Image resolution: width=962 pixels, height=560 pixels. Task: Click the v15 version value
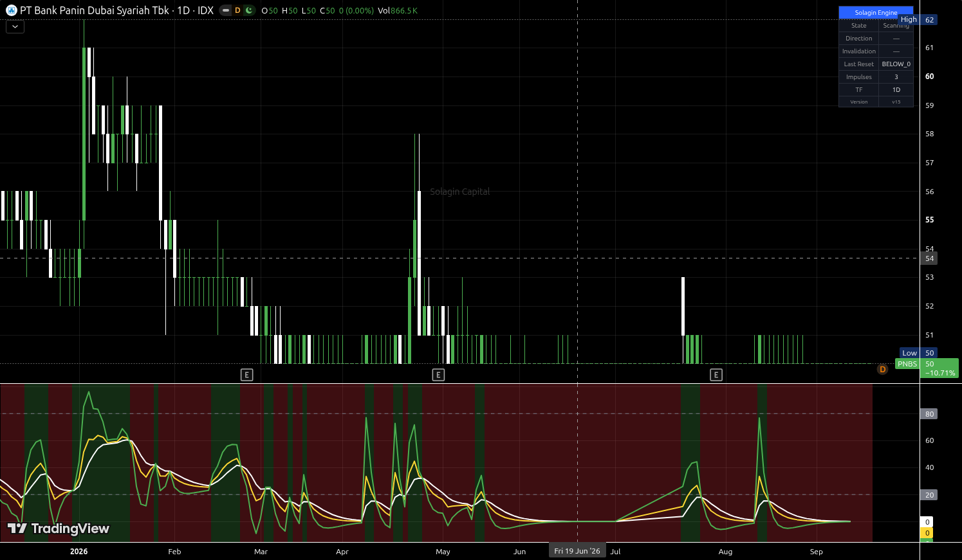[x=896, y=102]
